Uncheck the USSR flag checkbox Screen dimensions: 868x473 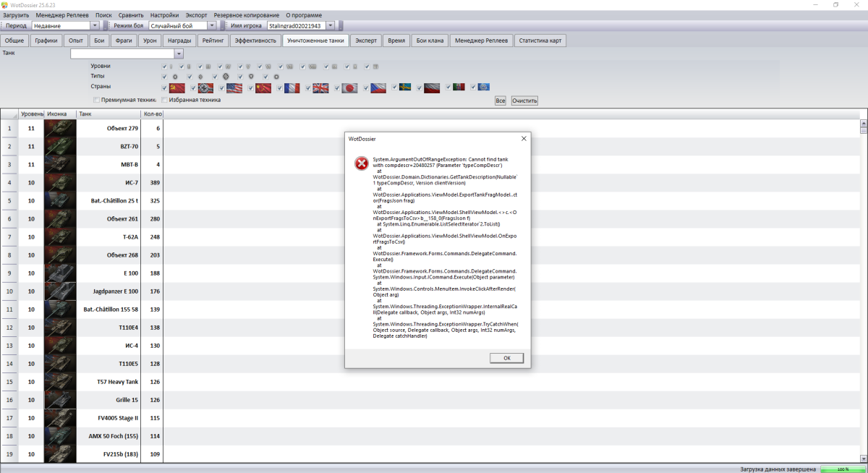click(164, 88)
